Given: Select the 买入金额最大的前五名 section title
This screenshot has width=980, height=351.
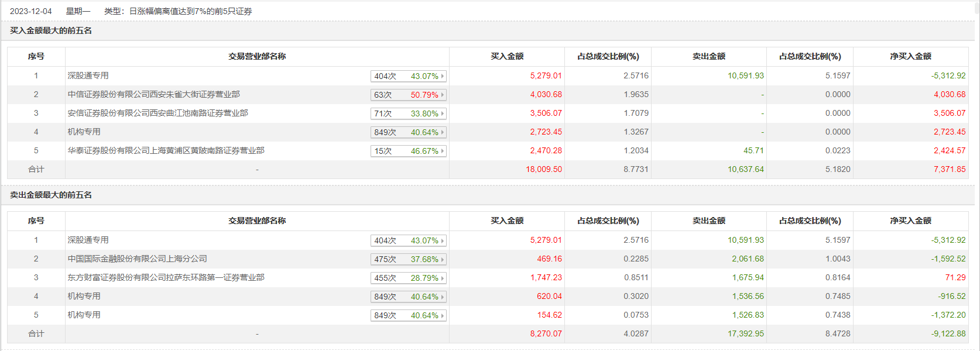Looking at the screenshot, I should point(51,30).
